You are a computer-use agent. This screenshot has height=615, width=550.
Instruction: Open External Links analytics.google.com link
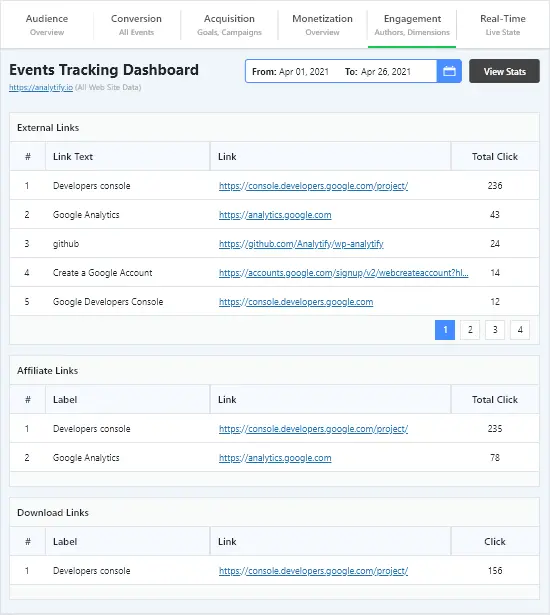coord(275,215)
